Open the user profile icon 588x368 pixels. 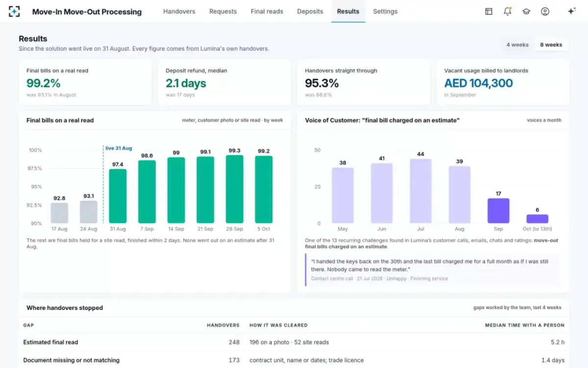point(545,11)
